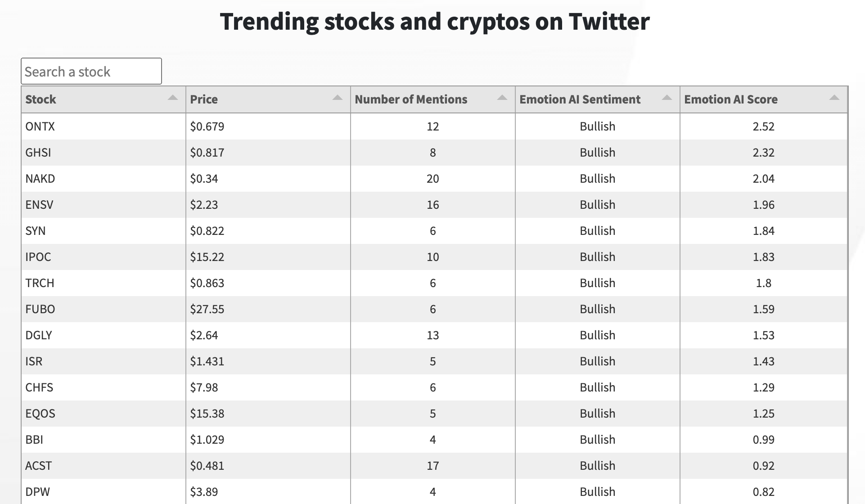Viewport: 865px width, 504px height.
Task: Select the Emotion AI Score header text
Action: point(731,99)
